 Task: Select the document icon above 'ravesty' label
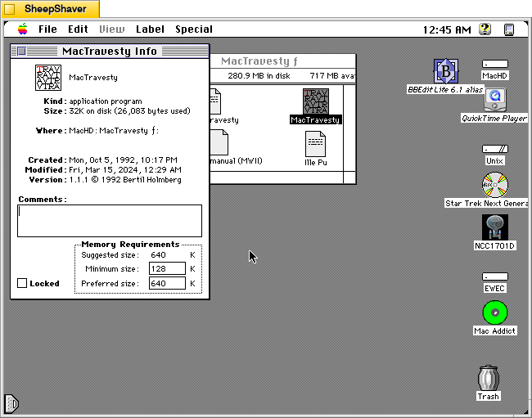pos(215,101)
